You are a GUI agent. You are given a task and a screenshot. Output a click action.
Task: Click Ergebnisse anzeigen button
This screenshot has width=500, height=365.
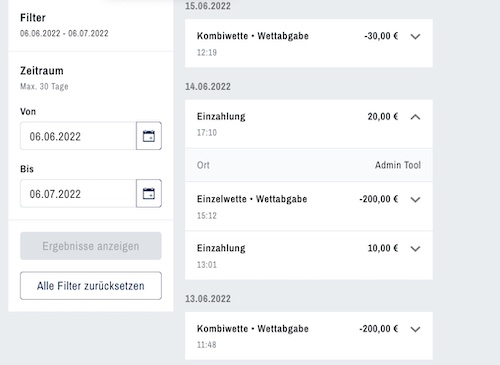tap(91, 246)
